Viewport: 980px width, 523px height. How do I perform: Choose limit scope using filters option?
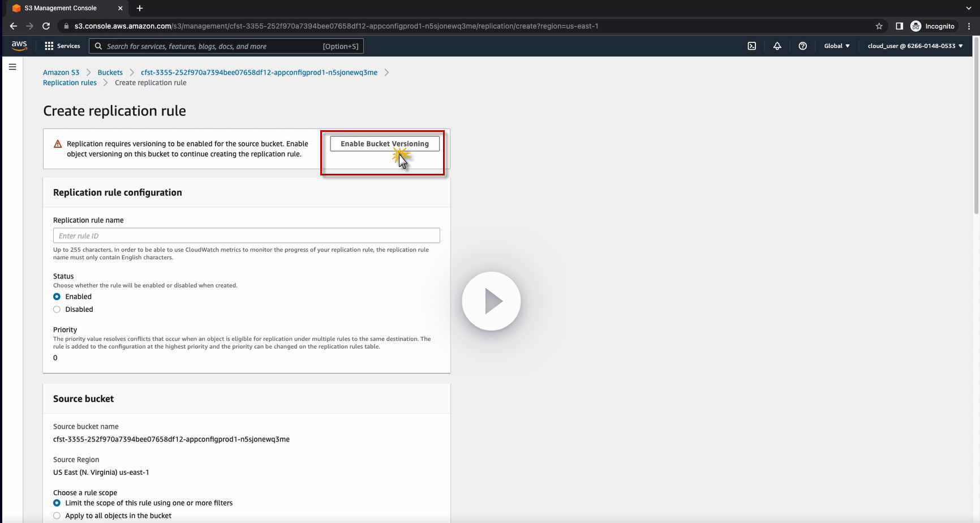[x=57, y=503]
